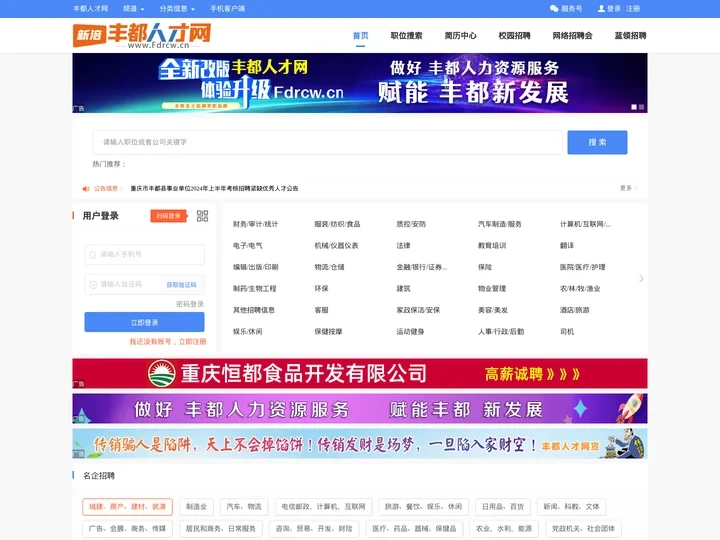Open 汽车制造/服务 category
This screenshot has height=540, width=720.
click(500, 224)
